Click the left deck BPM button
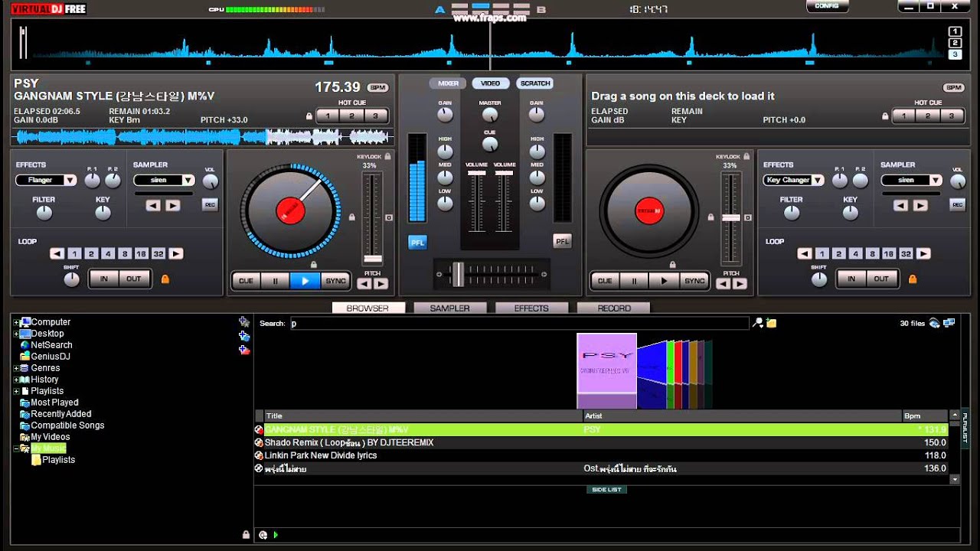This screenshot has height=551, width=980. click(x=377, y=88)
